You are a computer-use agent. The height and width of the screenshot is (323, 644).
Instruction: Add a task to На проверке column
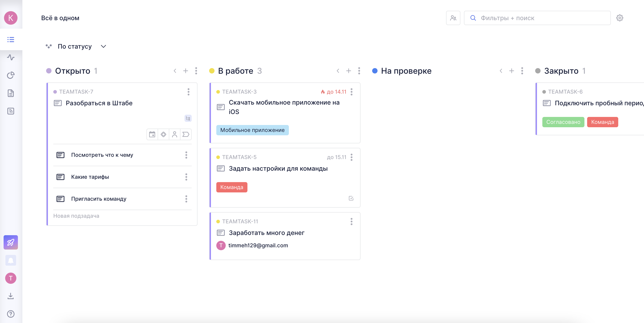pyautogui.click(x=511, y=71)
